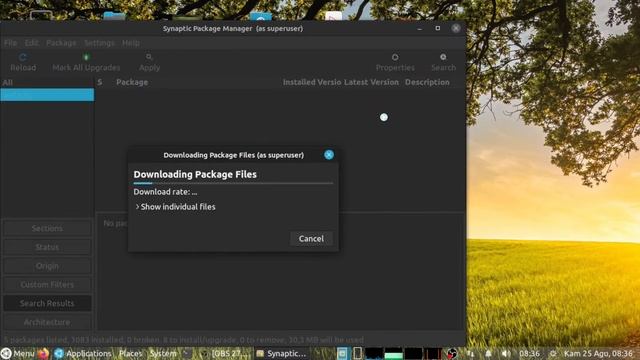Sort by Latest Version column

click(x=371, y=82)
